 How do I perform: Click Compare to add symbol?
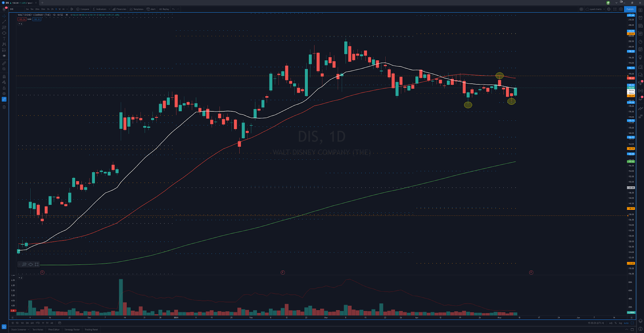coord(83,9)
